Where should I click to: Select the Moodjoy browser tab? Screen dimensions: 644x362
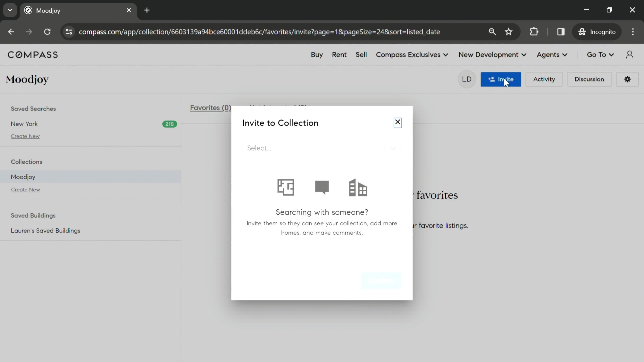(x=78, y=11)
